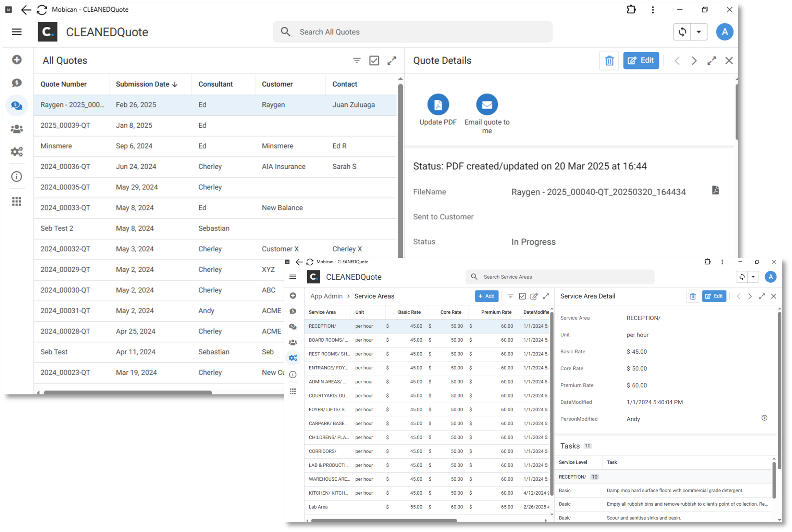The image size is (792, 532).
Task: Click the Add button in Service Areas
Action: [486, 296]
